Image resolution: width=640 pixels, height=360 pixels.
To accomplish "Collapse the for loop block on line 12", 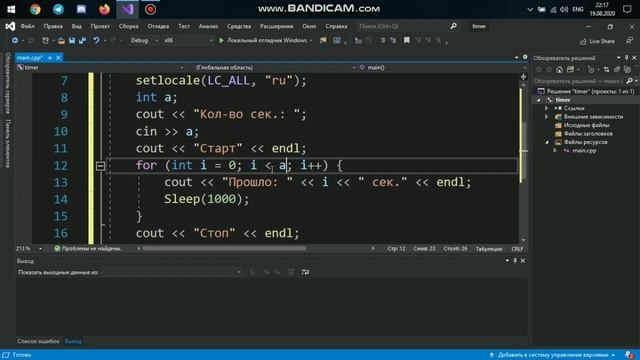I will [x=100, y=166].
